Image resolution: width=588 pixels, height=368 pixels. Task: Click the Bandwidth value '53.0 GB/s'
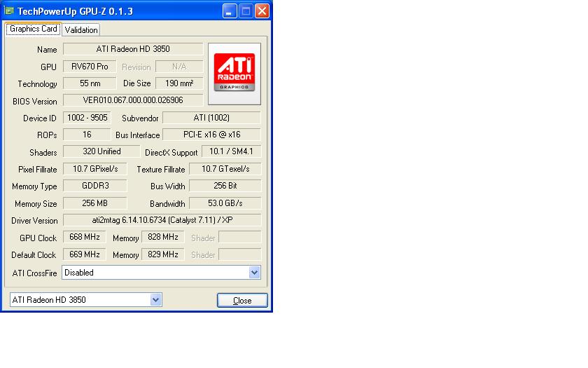[225, 203]
